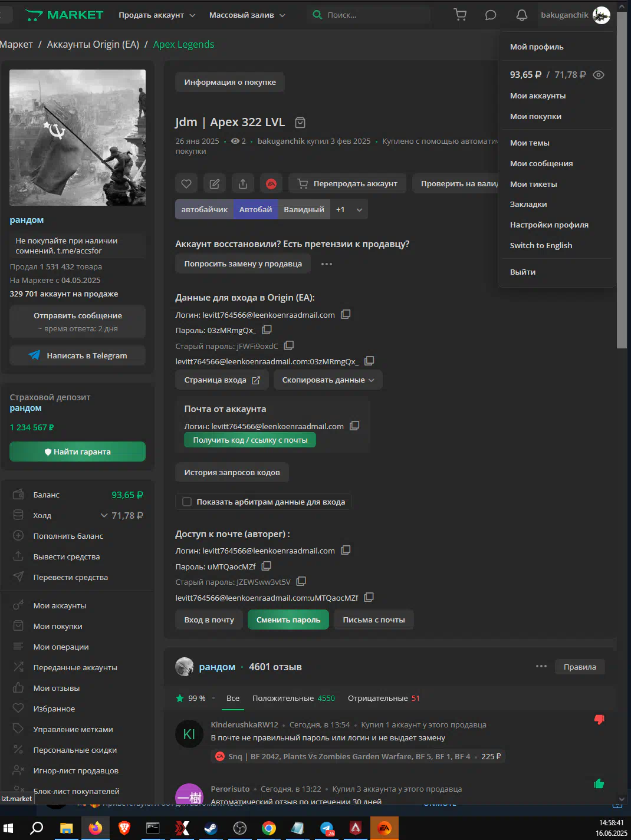Open Google Chrome from the taskbar
631x840 pixels.
(x=268, y=828)
